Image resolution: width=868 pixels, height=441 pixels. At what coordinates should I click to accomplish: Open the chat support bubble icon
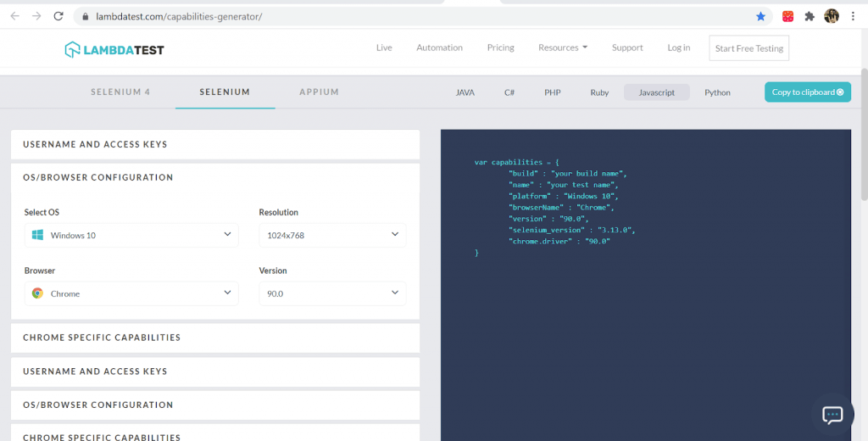click(832, 415)
